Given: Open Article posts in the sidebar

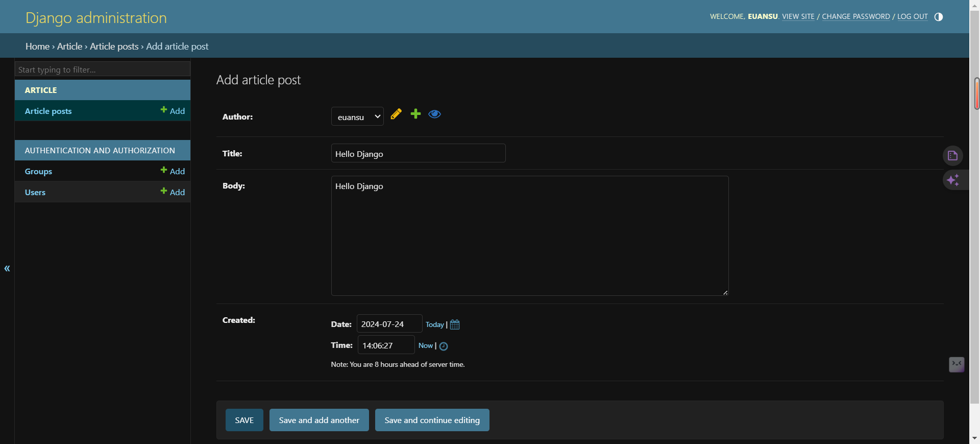Looking at the screenshot, I should [x=48, y=111].
